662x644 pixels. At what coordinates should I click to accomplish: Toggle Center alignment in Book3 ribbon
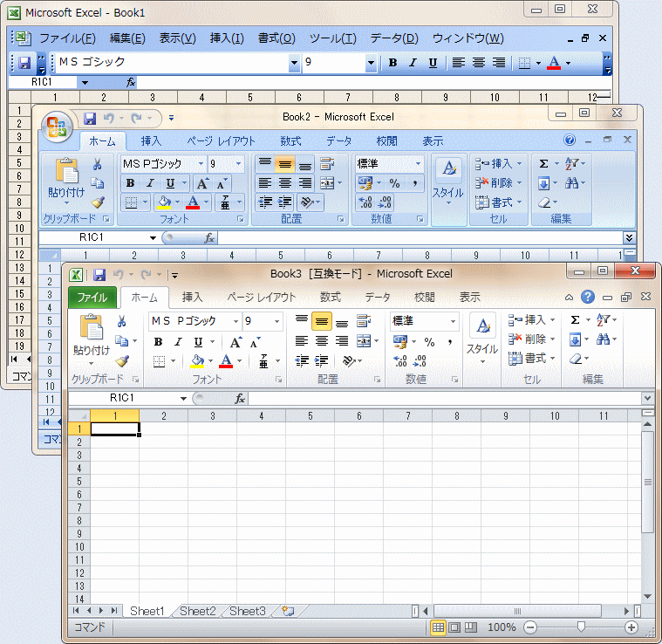point(322,341)
